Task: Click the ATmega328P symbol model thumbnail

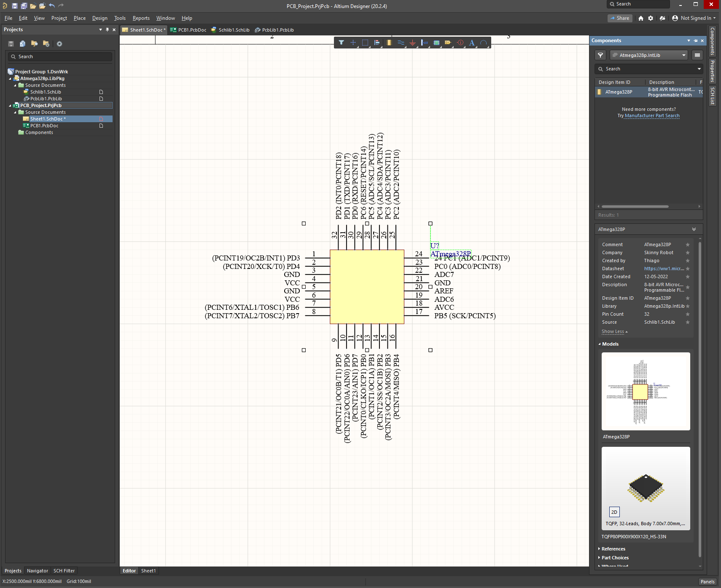Action: coord(646,391)
